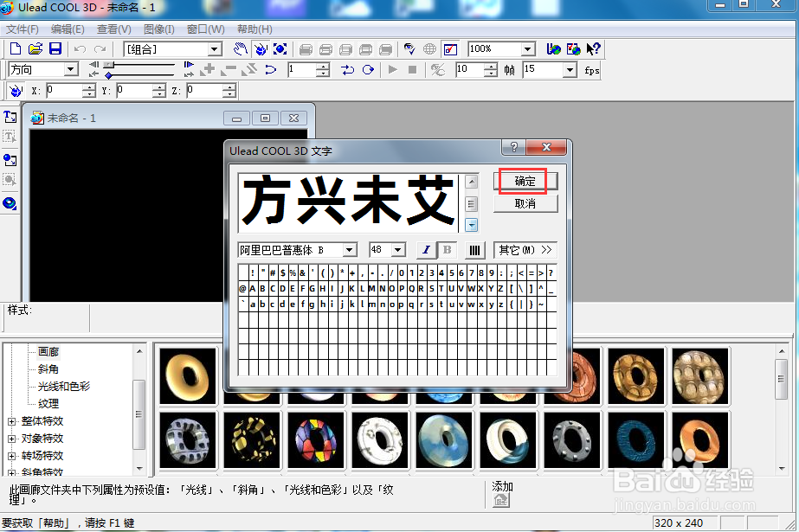The height and width of the screenshot is (532, 799).
Task: Toggle Bold in the text dialog
Action: [x=447, y=250]
